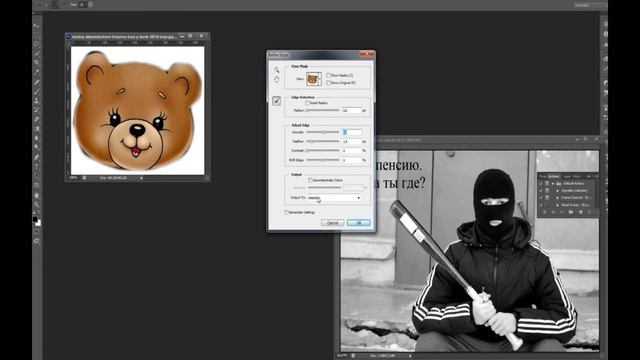Click the foreground color swatch

pos(35,219)
